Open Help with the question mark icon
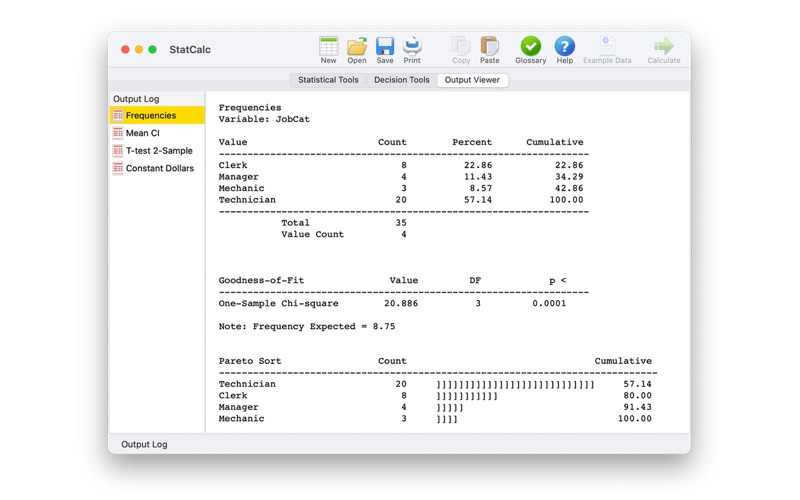Image resolution: width=800 pixels, height=500 pixels. [564, 46]
